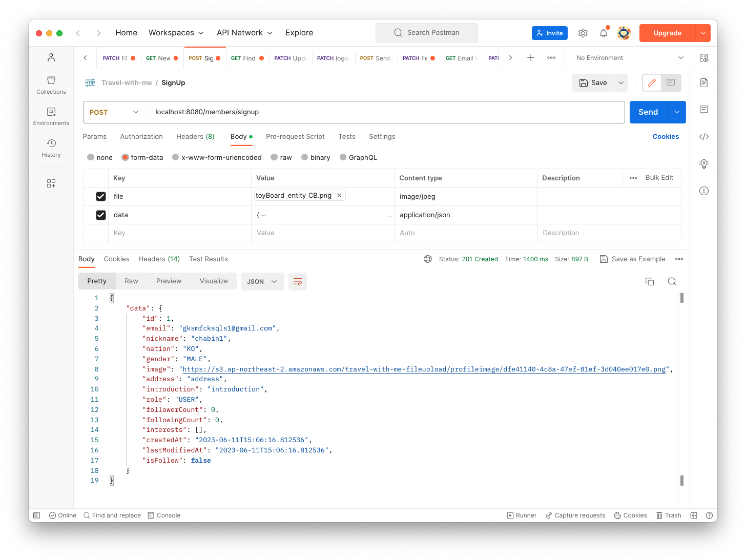Uncheck the data row checkbox

[x=101, y=215]
